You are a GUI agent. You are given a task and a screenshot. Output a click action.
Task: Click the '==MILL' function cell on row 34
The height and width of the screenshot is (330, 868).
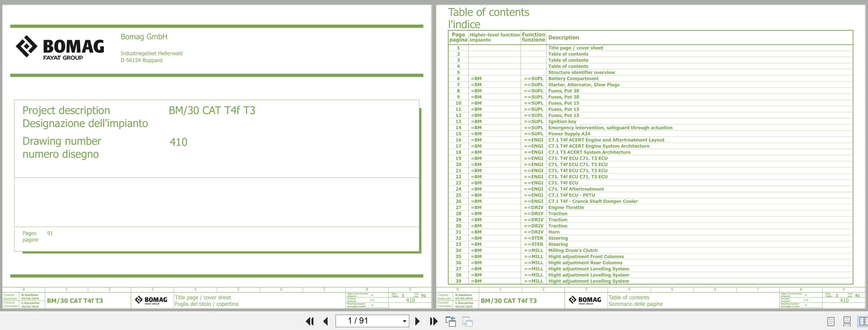533,250
